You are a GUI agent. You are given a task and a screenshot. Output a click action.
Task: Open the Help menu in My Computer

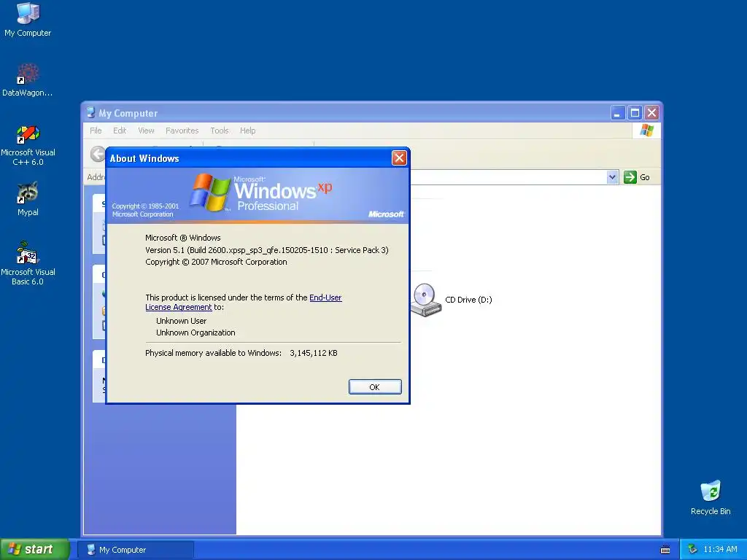(x=247, y=131)
